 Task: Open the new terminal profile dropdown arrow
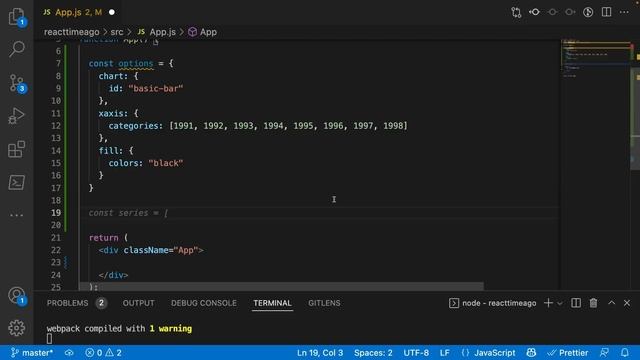coord(560,303)
